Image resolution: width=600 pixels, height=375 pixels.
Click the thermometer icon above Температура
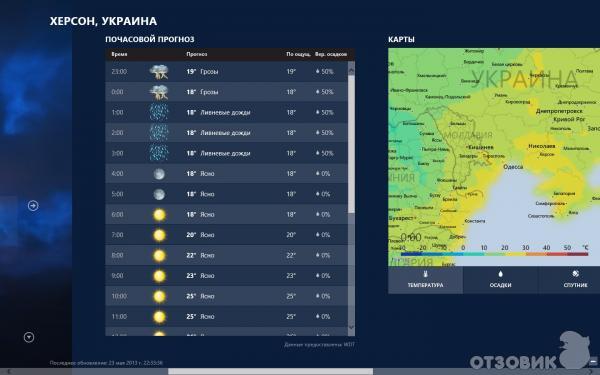[425, 274]
